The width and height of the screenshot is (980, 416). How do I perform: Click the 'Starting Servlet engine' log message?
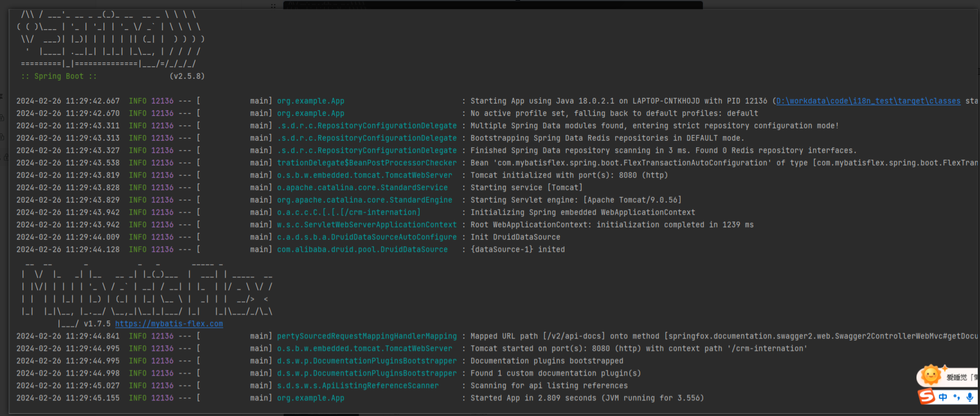click(576, 200)
